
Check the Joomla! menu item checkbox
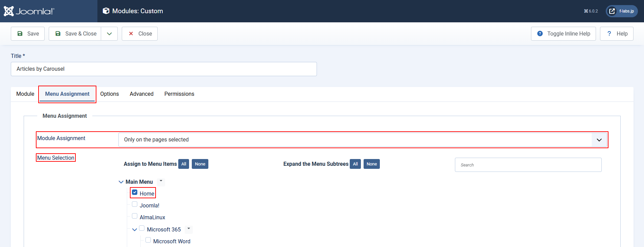[x=135, y=204]
